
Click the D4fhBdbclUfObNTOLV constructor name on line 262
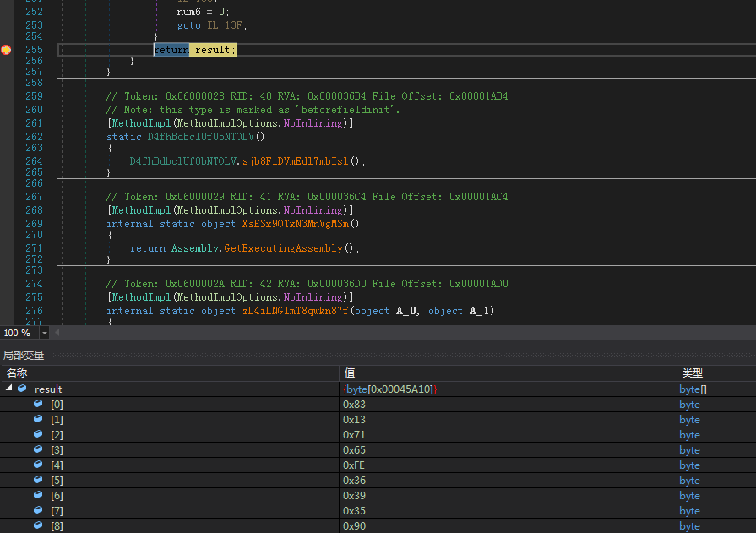pos(200,137)
